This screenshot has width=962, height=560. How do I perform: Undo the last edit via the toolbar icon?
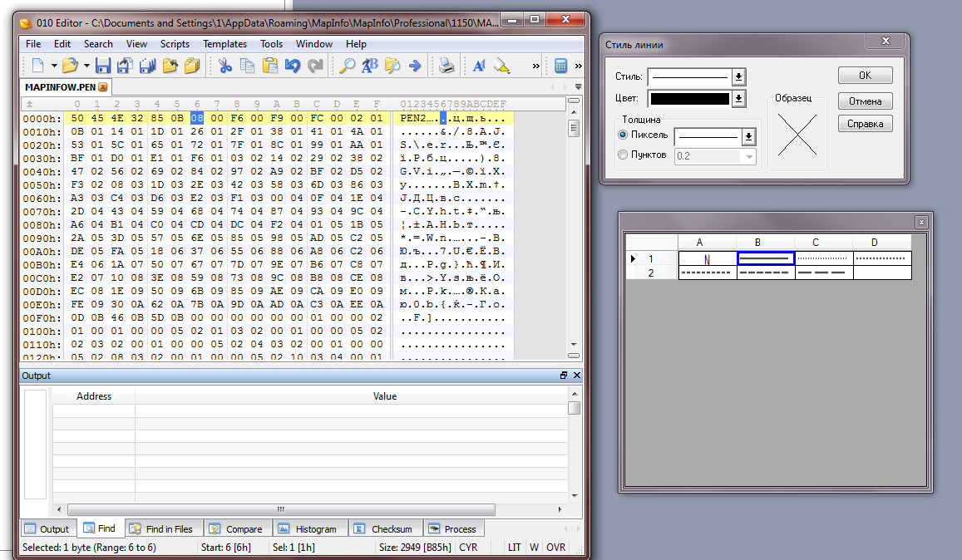click(291, 65)
